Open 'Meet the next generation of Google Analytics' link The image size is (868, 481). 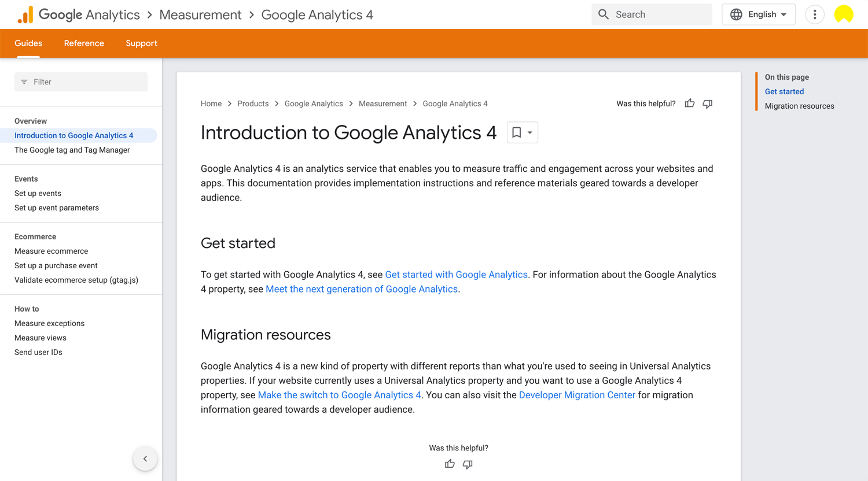[362, 289]
